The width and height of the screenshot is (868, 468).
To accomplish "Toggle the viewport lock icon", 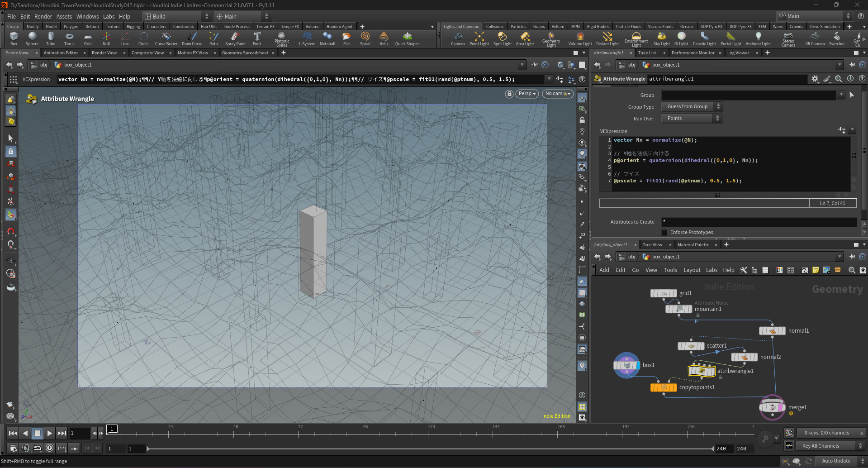I will click(509, 94).
